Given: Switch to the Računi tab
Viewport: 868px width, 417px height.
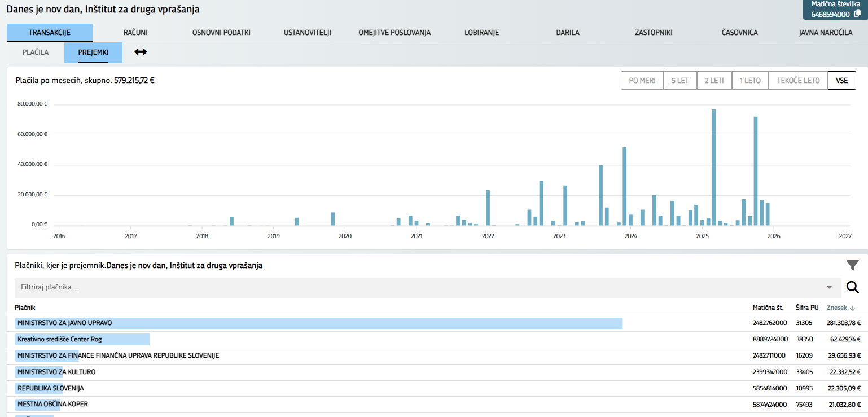Looking at the screenshot, I should (135, 33).
